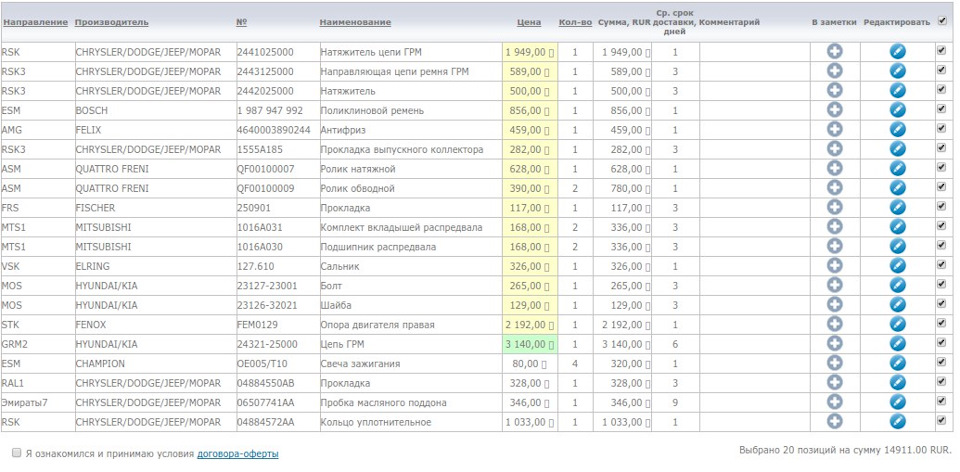Select part number 4640003890244

tap(274, 130)
